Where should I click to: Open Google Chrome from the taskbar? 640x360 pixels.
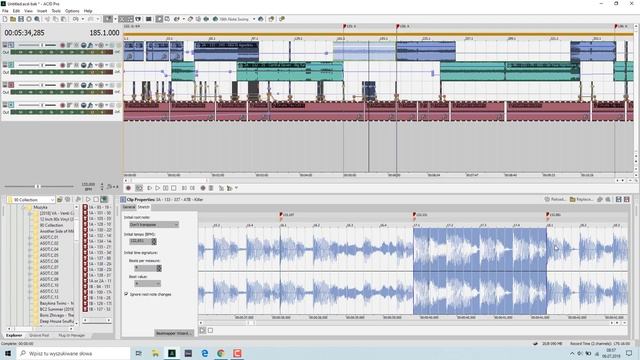(221, 353)
